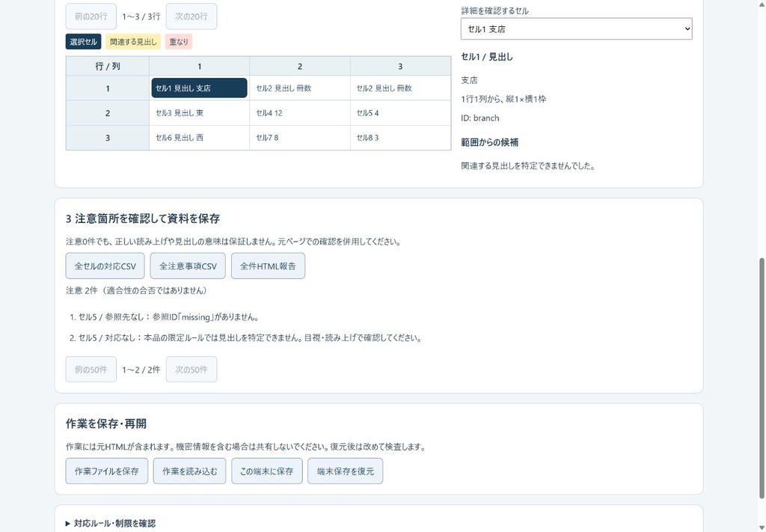Select cell セル4 12
Image resolution: width=766 pixels, height=532 pixels.
[299, 113]
